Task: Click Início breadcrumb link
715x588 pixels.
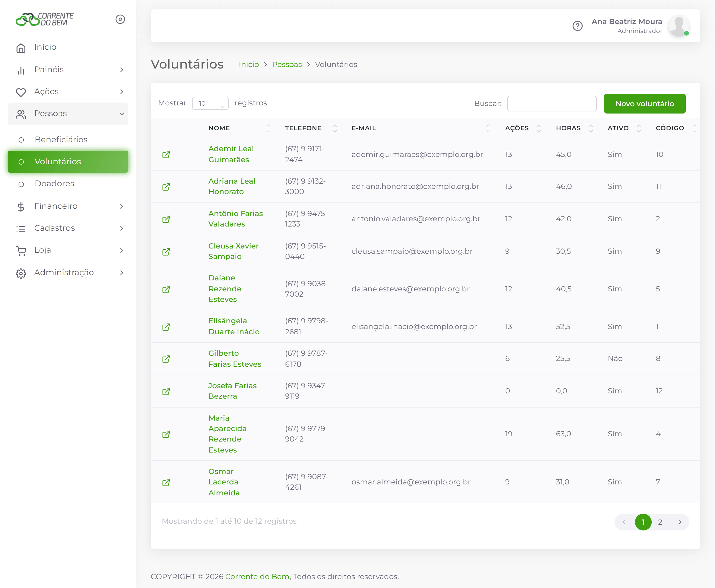Action: pyautogui.click(x=249, y=64)
